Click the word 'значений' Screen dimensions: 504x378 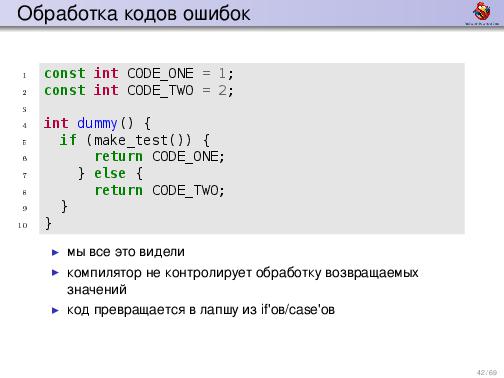[97, 290]
